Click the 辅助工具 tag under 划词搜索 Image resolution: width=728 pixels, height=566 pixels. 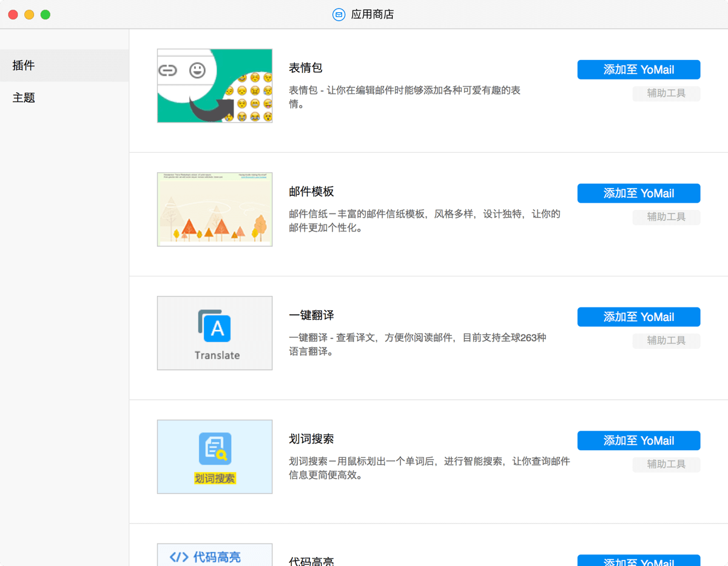pyautogui.click(x=666, y=465)
